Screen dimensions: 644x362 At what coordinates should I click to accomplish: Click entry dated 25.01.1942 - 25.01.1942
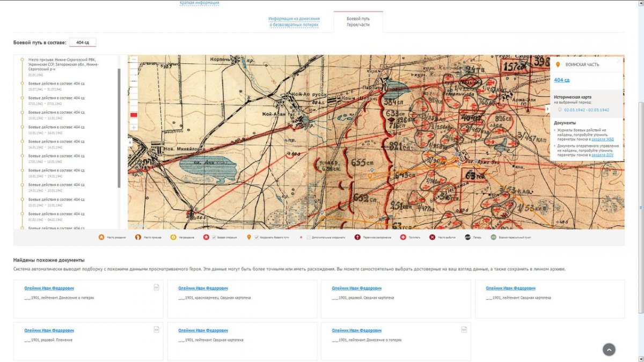tap(56, 202)
